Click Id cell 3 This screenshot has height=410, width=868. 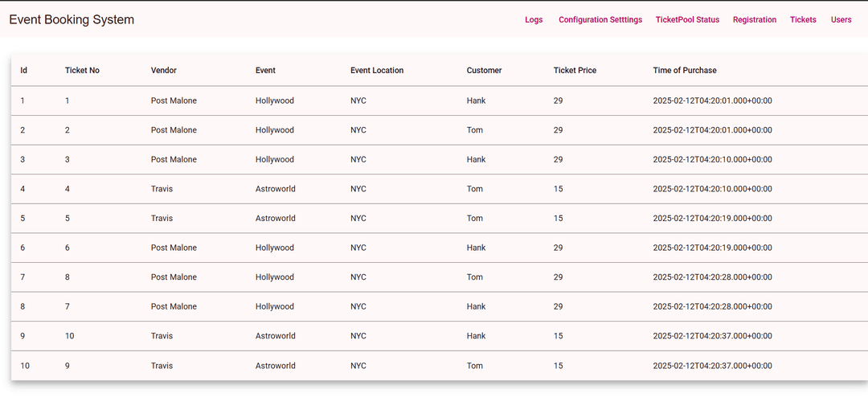coord(23,159)
